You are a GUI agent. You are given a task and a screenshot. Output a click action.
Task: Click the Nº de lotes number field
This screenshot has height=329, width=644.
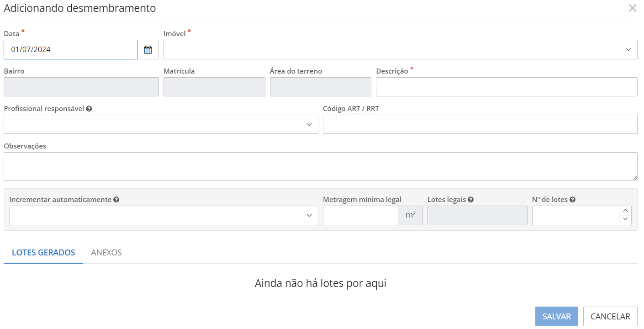[x=575, y=216]
